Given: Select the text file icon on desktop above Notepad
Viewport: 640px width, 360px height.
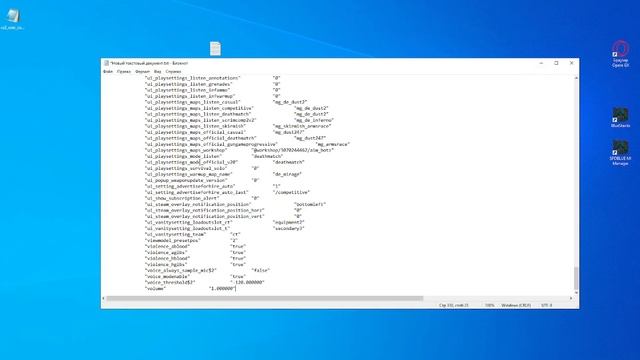Looking at the screenshot, I should coord(216,49).
